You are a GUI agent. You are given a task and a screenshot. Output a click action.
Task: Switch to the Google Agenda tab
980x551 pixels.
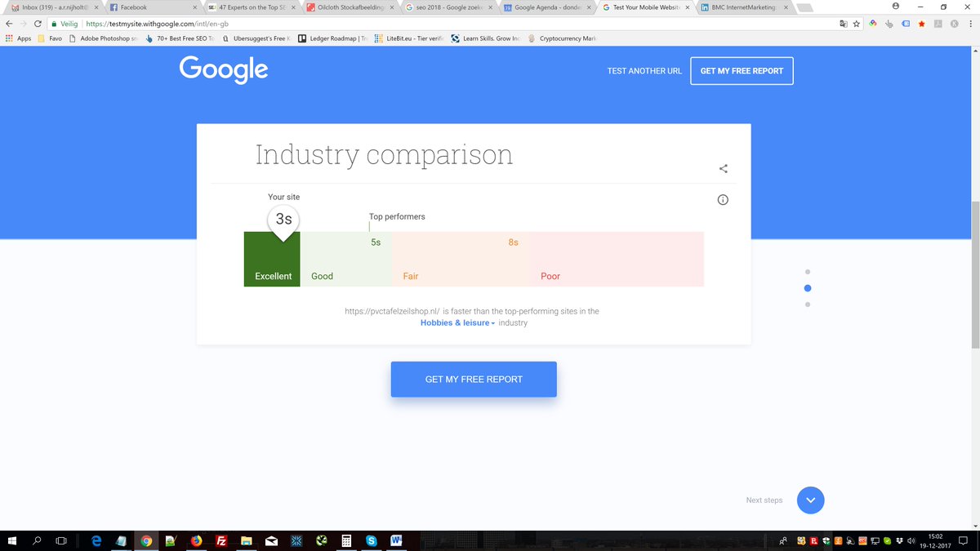549,7
